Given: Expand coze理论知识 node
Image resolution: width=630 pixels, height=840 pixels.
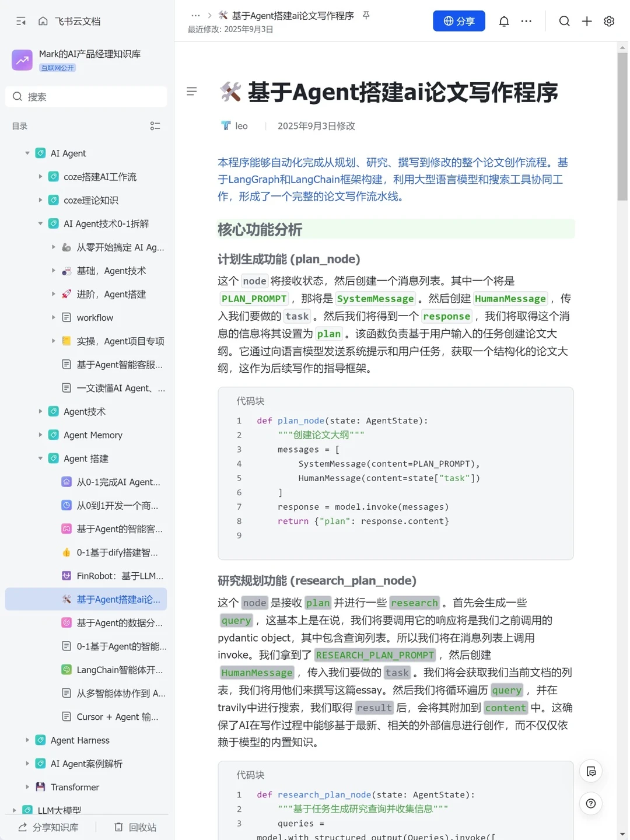Looking at the screenshot, I should coord(40,200).
